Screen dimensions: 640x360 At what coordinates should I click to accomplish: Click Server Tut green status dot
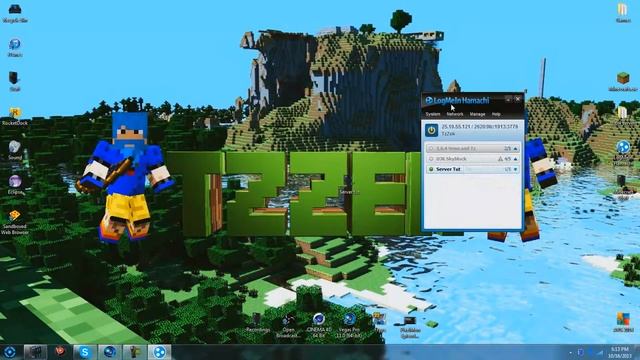click(431, 169)
